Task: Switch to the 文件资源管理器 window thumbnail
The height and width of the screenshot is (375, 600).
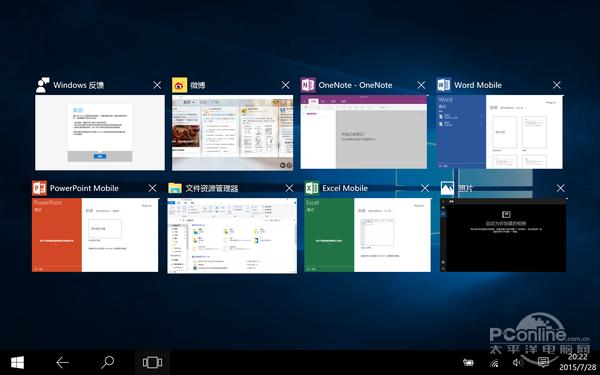Action: coord(232,236)
